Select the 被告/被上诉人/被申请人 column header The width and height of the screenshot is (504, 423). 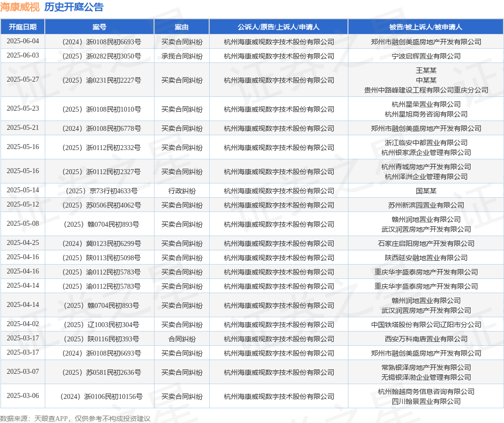tap(426, 27)
